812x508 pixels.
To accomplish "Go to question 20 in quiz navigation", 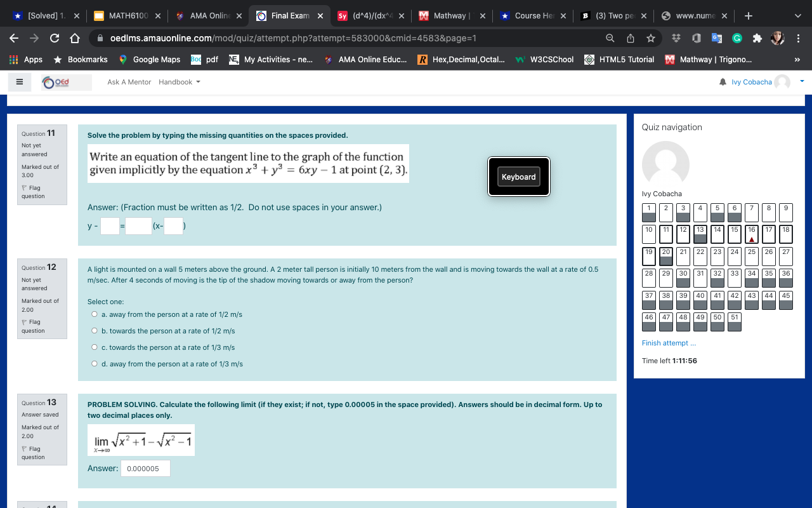I will (x=666, y=256).
